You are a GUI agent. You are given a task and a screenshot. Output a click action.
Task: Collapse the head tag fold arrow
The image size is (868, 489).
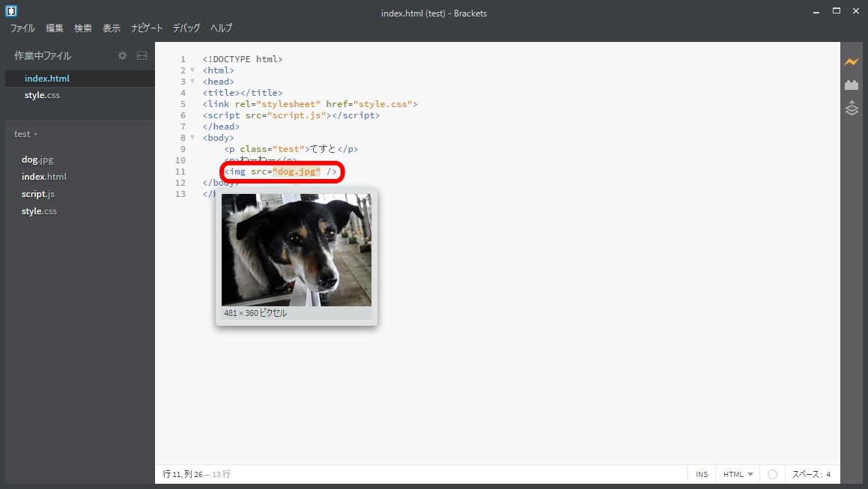click(192, 82)
